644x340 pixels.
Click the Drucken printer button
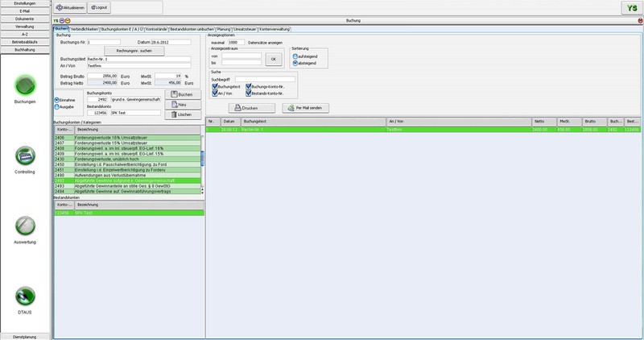click(252, 108)
